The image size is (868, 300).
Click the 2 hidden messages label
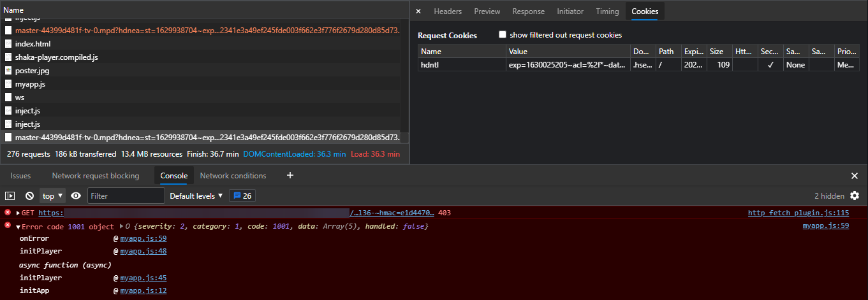[x=829, y=196]
